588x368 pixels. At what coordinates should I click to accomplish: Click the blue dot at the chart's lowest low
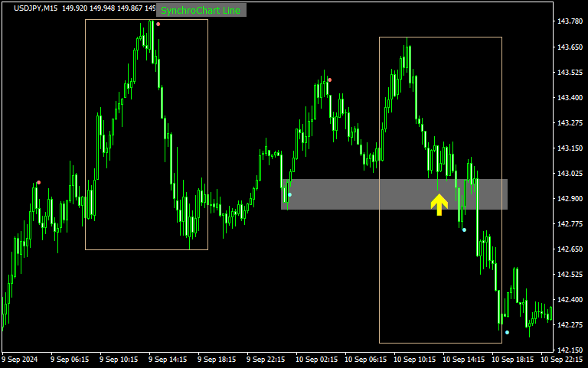(x=507, y=332)
